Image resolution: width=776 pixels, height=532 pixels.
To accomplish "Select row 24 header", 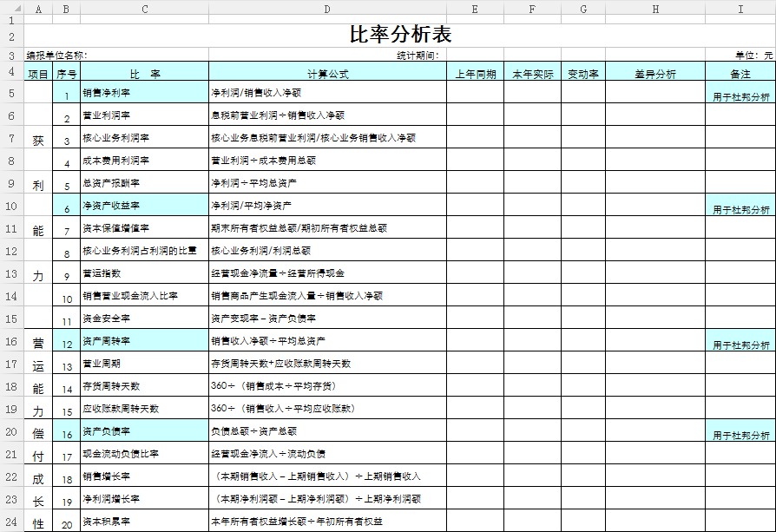I will tap(11, 522).
